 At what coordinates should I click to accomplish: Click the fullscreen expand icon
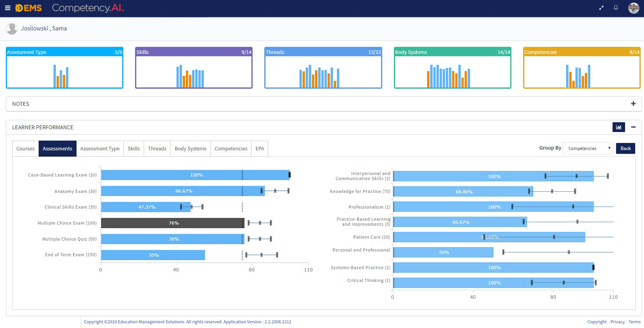601,8
